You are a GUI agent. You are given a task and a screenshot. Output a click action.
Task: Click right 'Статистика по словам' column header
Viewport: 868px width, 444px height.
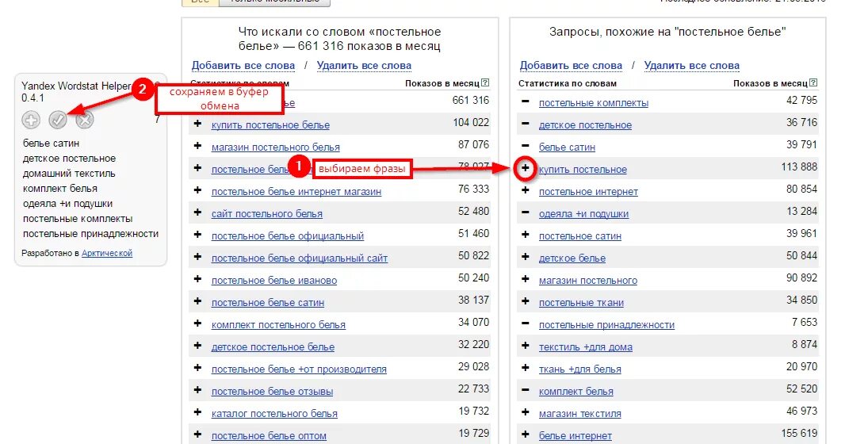coord(568,83)
